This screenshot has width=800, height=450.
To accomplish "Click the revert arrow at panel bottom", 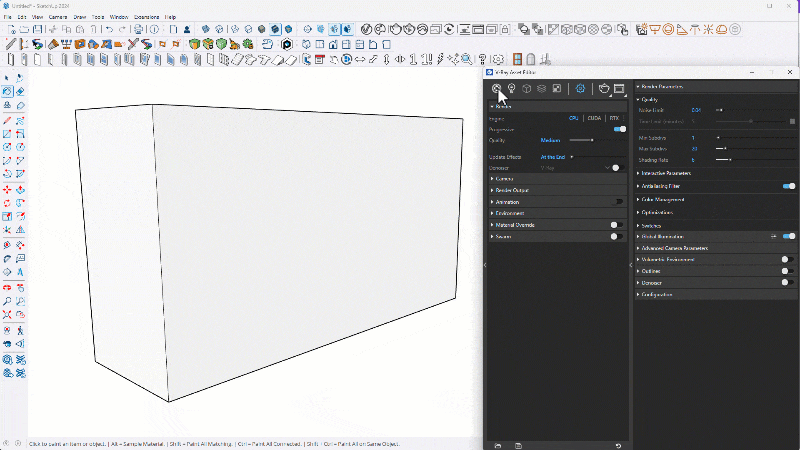I will coord(618,446).
